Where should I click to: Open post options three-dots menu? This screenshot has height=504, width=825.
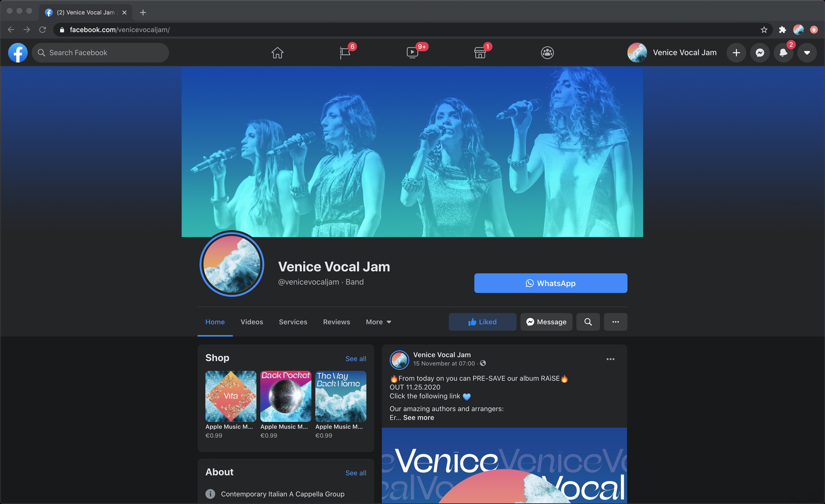610,359
